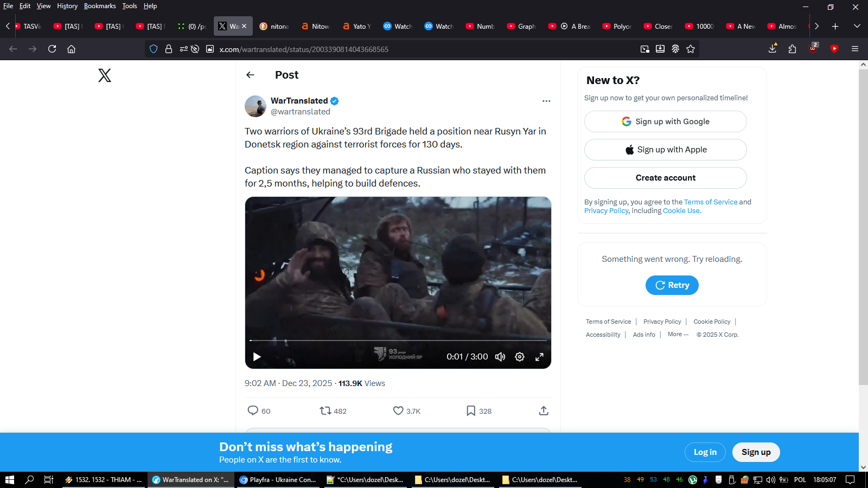The width and height of the screenshot is (868, 488).
Task: Open the Cookie Use link
Action: 681,211
